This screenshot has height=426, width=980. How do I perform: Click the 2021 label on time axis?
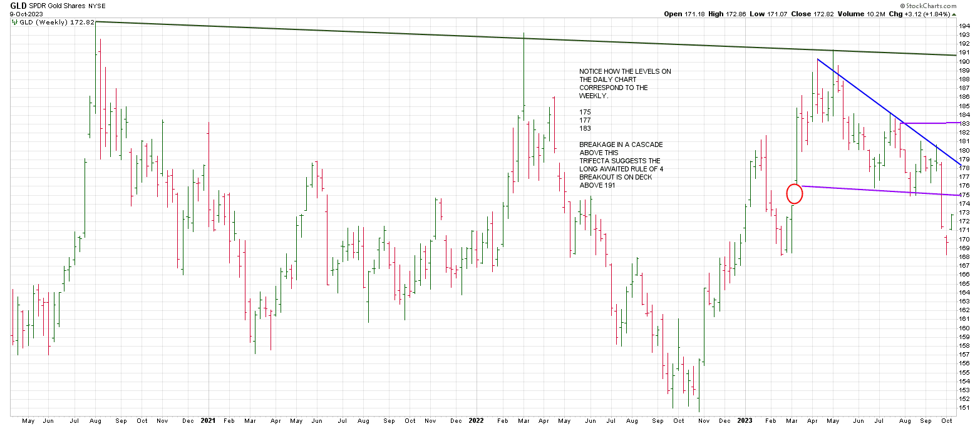pos(209,421)
